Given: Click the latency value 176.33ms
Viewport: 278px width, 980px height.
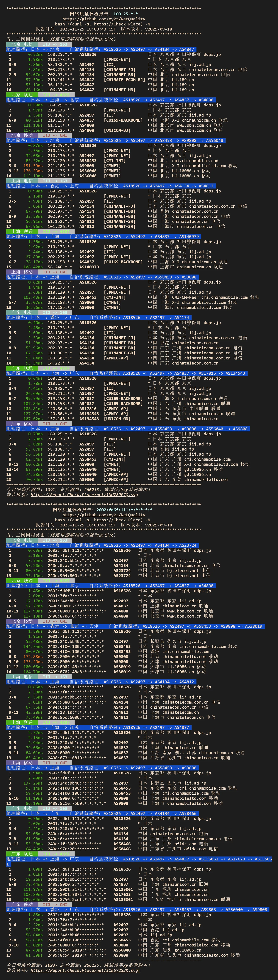Looking at the screenshot, I should (33, 171).
